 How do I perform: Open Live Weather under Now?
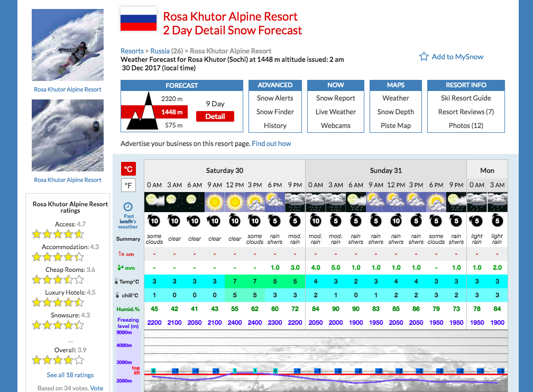[x=335, y=112]
